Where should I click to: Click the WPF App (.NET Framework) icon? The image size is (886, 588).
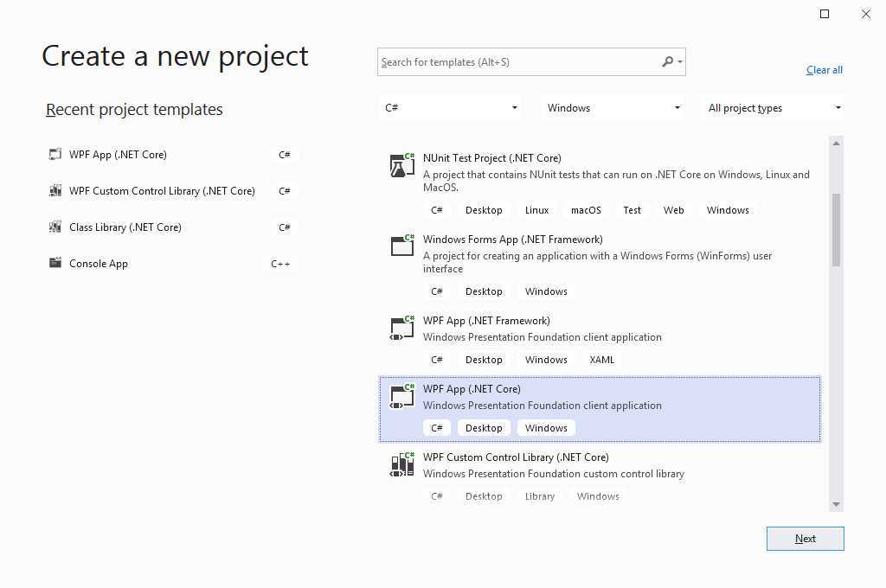click(x=402, y=328)
